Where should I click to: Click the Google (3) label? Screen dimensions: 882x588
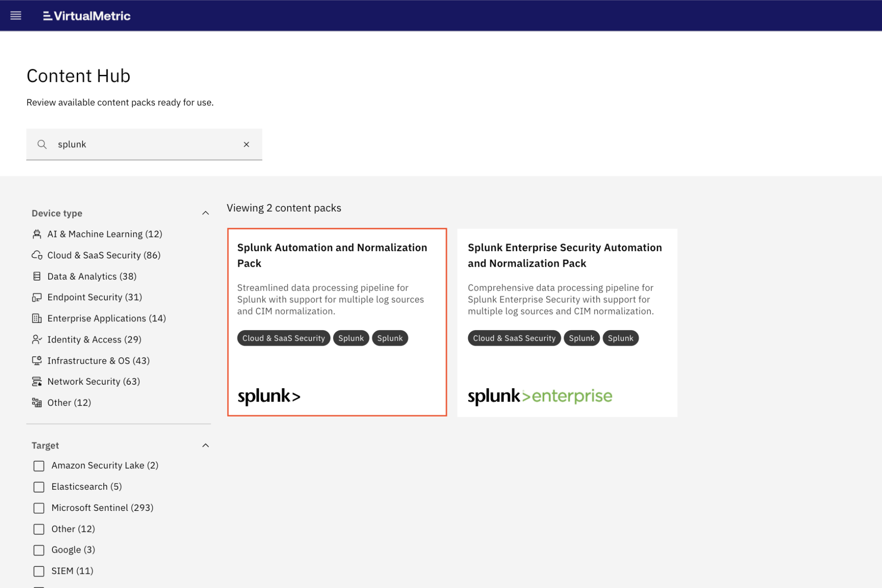click(73, 549)
